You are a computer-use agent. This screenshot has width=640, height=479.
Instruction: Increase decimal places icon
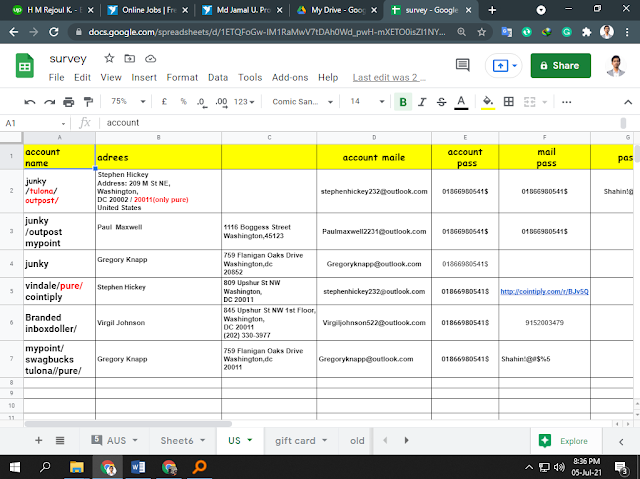[221, 102]
